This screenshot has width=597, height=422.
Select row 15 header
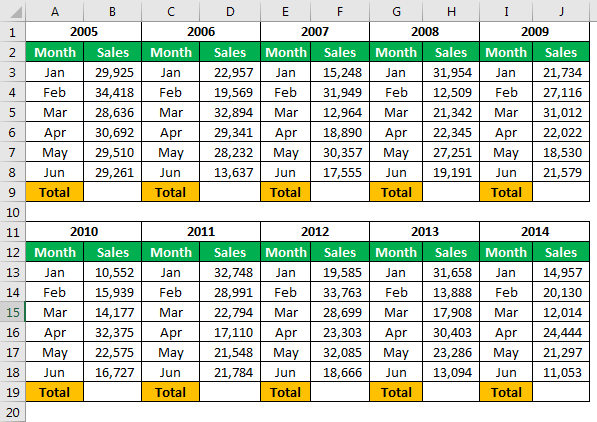click(x=13, y=312)
